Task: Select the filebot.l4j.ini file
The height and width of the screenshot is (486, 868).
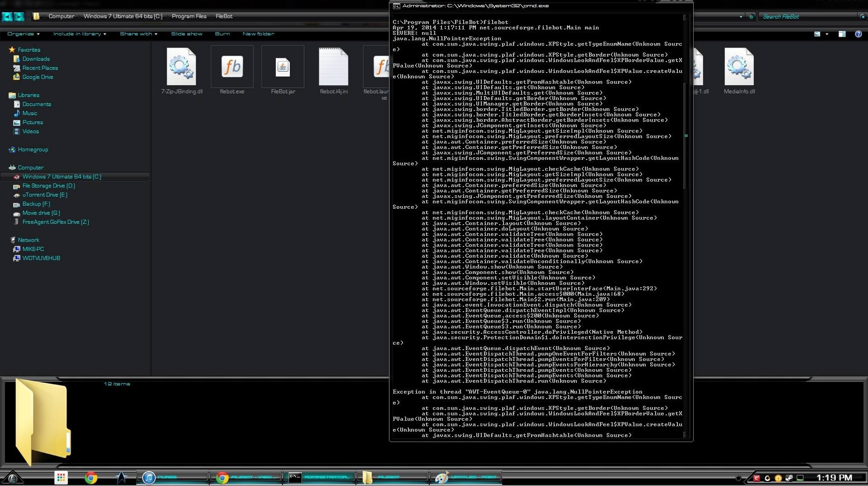Action: [334, 67]
